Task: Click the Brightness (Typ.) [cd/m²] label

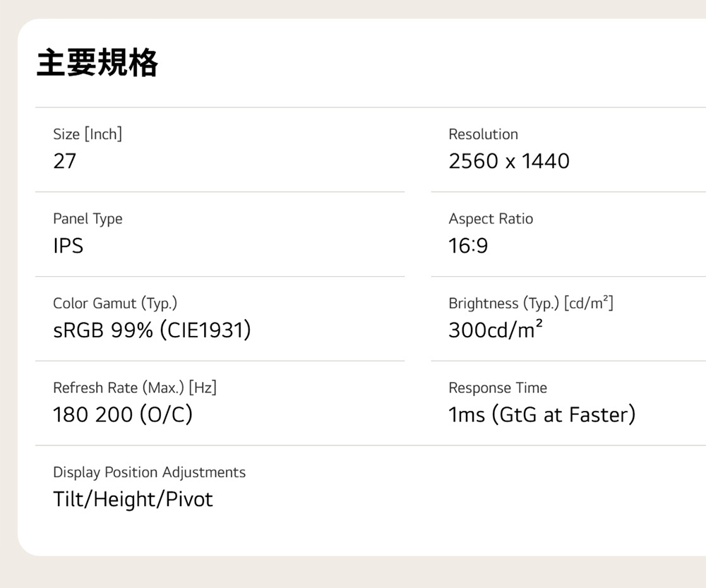Action: 531,304
